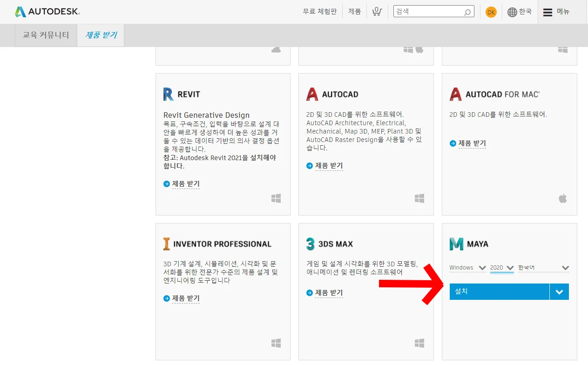Click Apple icon in AutoCAD for Mac card
The image size is (588, 365).
(x=563, y=198)
